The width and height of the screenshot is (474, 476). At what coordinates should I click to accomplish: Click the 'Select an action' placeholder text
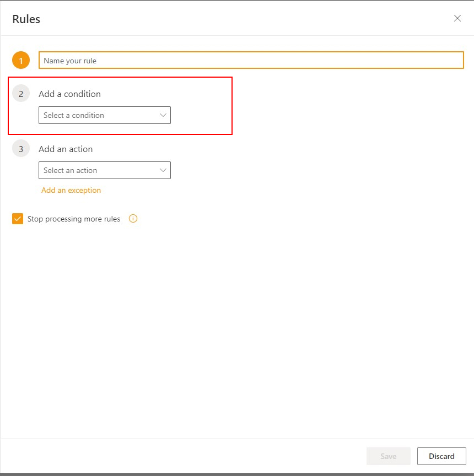[70, 170]
